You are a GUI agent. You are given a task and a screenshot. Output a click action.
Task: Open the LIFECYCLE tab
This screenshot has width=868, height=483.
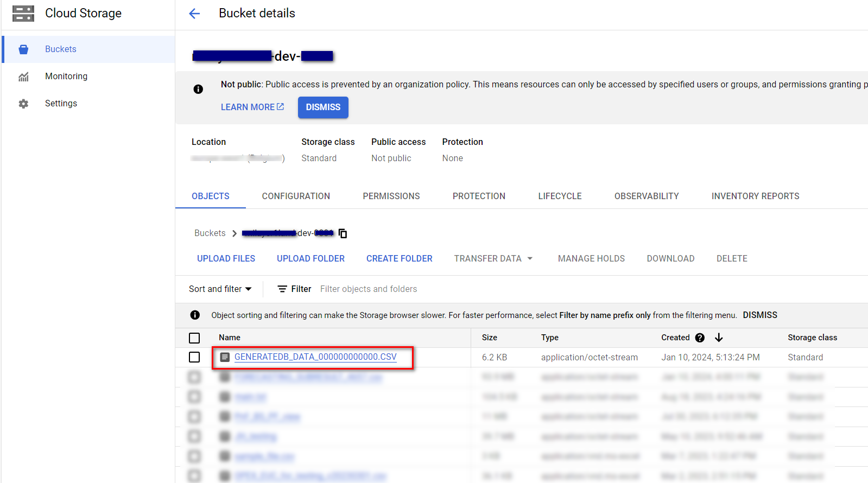560,196
